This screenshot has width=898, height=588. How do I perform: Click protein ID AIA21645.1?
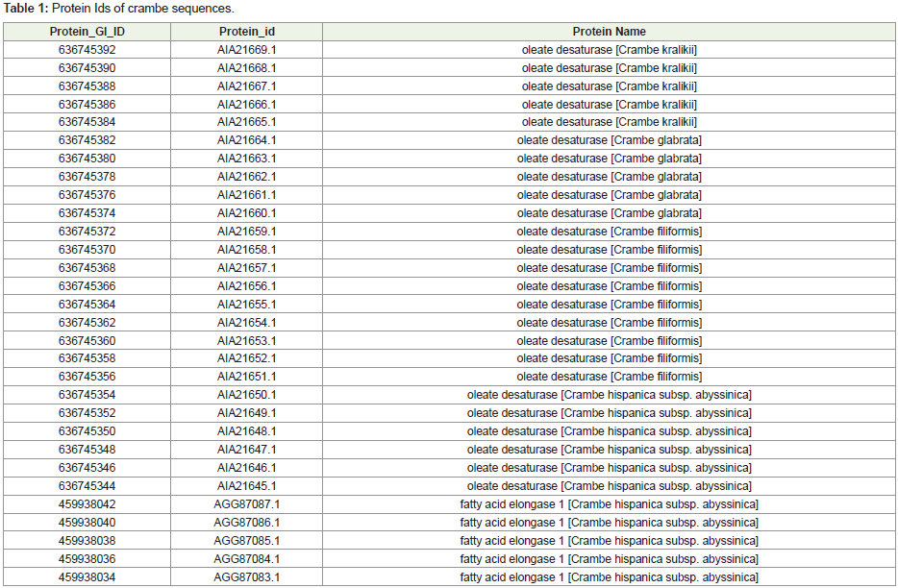246,486
